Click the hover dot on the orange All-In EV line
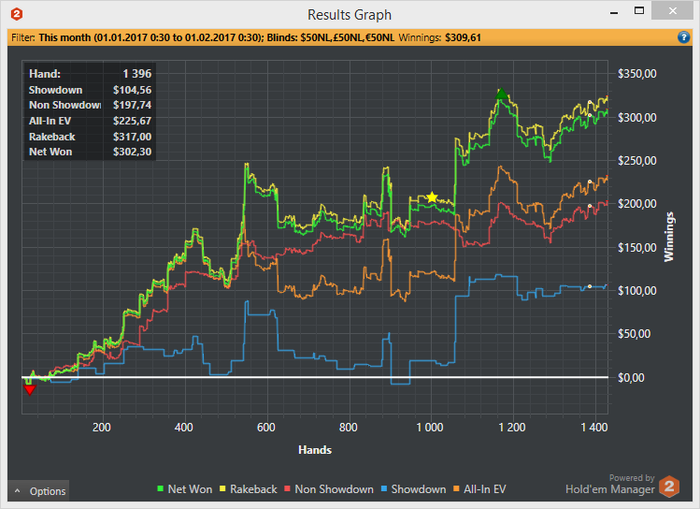This screenshot has width=700, height=509. 590,182
